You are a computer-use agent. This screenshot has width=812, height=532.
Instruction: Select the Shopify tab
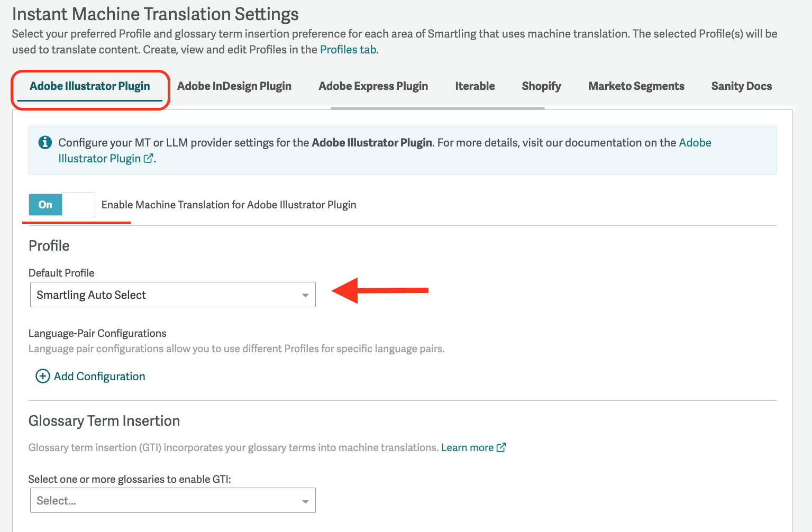pos(541,86)
